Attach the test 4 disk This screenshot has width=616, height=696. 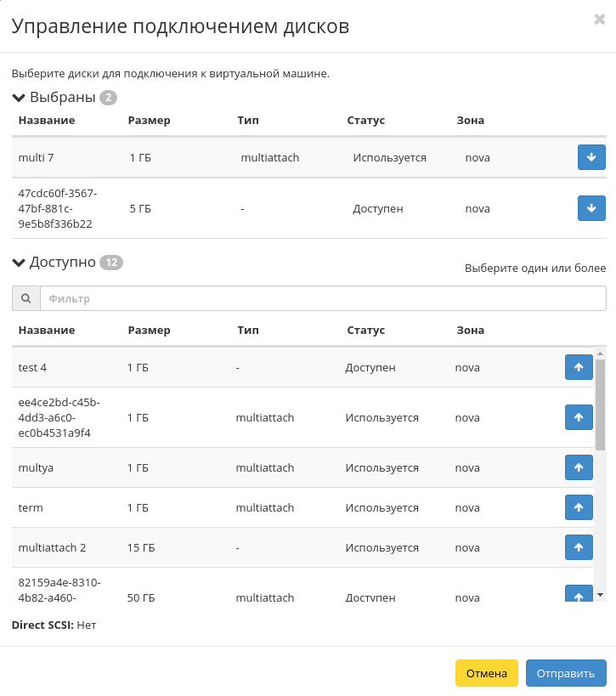pos(579,367)
